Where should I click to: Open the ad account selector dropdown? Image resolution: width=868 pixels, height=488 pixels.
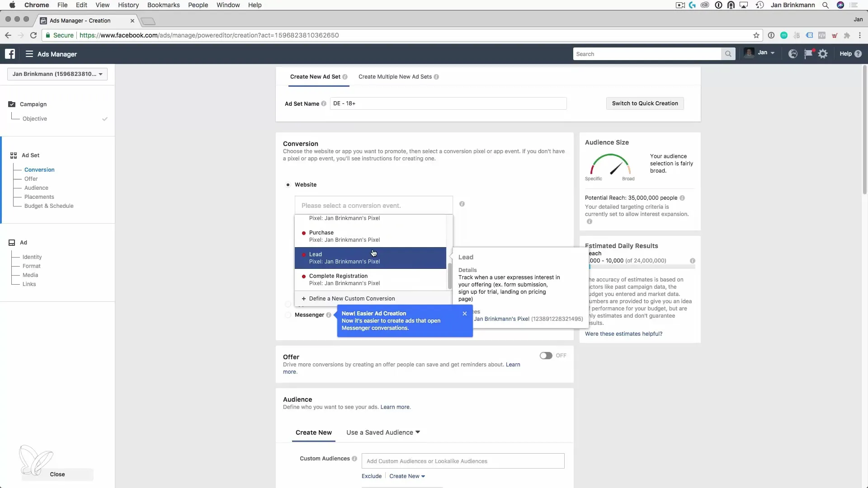(x=57, y=74)
